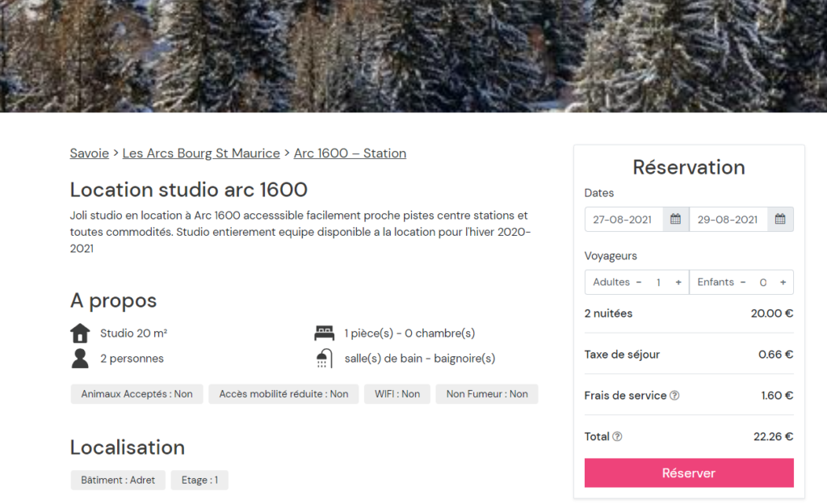Click the bed icon next to pièce(s)

[324, 333]
